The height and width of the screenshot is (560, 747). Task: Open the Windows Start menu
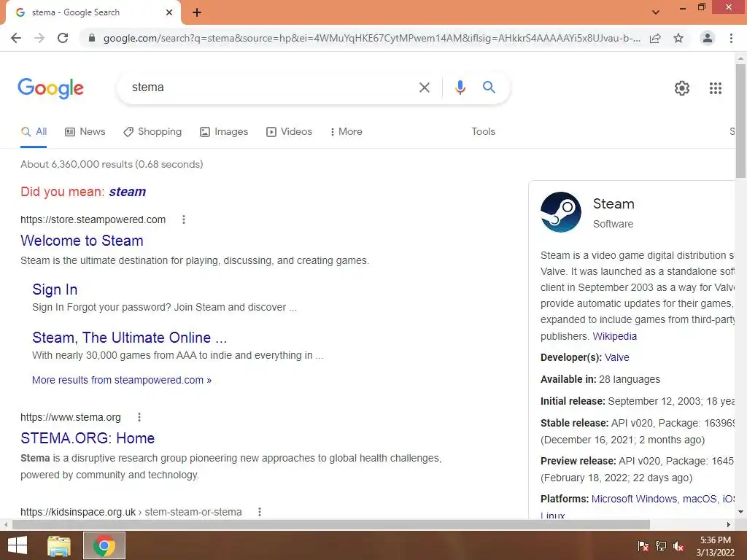tap(18, 545)
